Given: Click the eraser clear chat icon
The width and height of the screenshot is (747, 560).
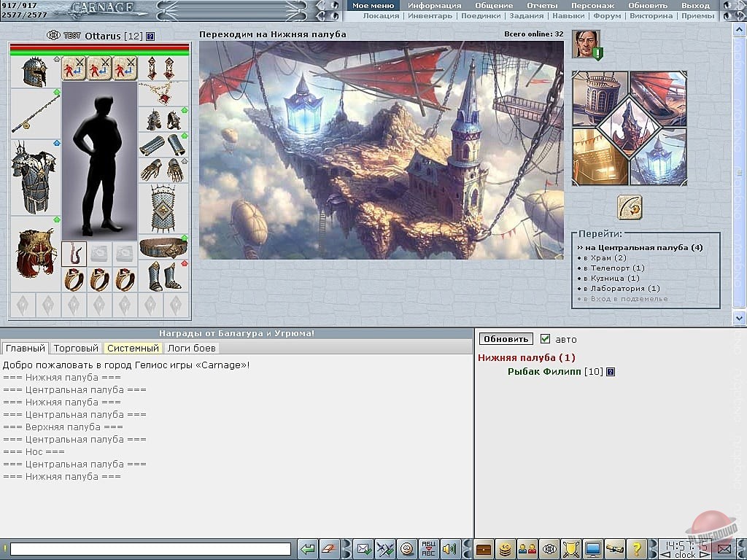Looking at the screenshot, I should coord(330,549).
